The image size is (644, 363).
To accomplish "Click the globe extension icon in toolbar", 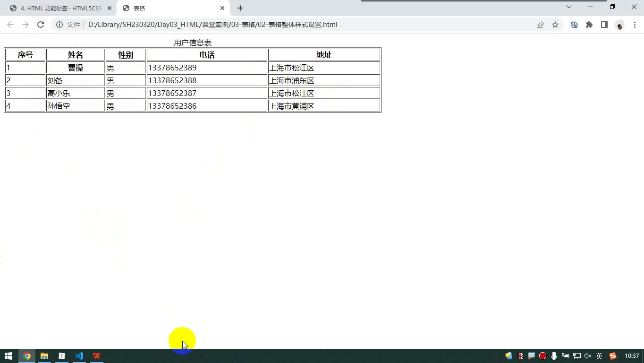I will [574, 25].
